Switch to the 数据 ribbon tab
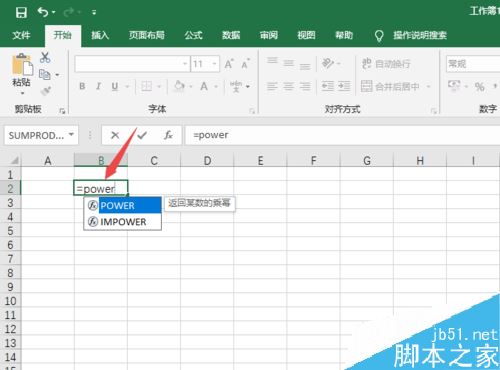Screen dimensions: 500x370 pos(231,35)
